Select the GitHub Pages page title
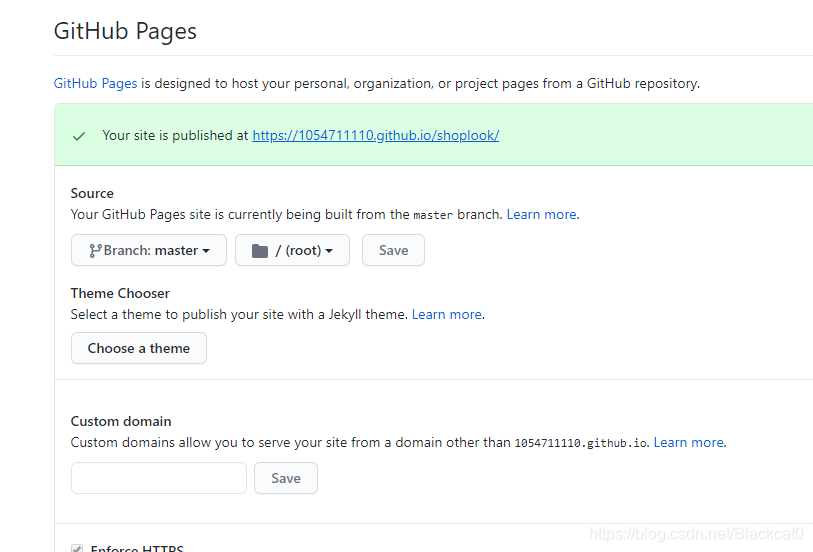813x552 pixels. click(x=125, y=31)
